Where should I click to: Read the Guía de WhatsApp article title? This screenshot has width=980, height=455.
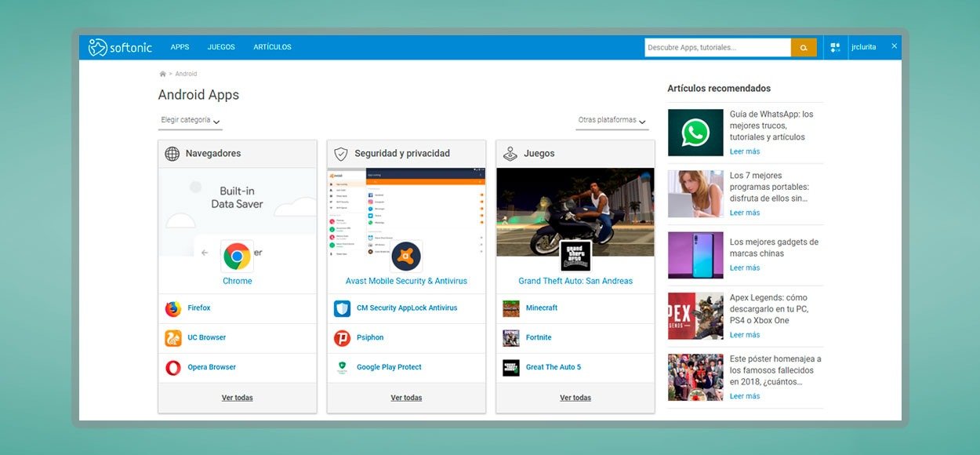[771, 126]
